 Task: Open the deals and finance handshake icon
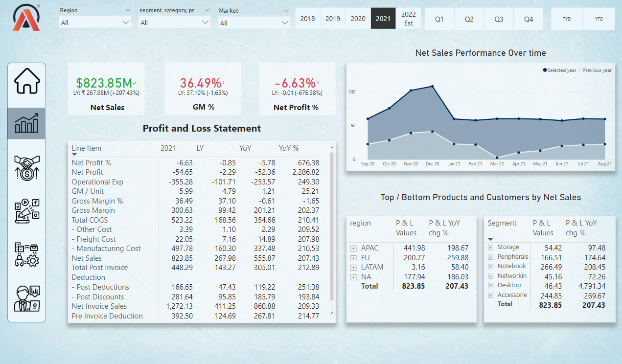26,167
